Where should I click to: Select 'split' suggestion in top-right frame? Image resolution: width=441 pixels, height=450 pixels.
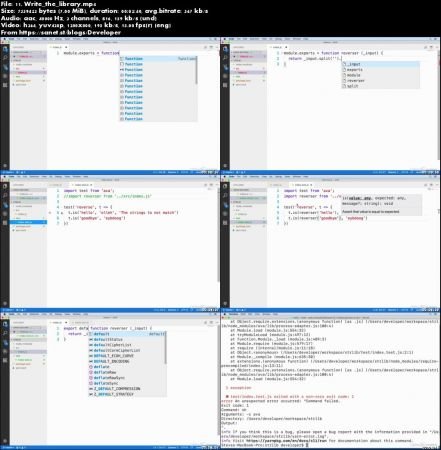(380, 86)
